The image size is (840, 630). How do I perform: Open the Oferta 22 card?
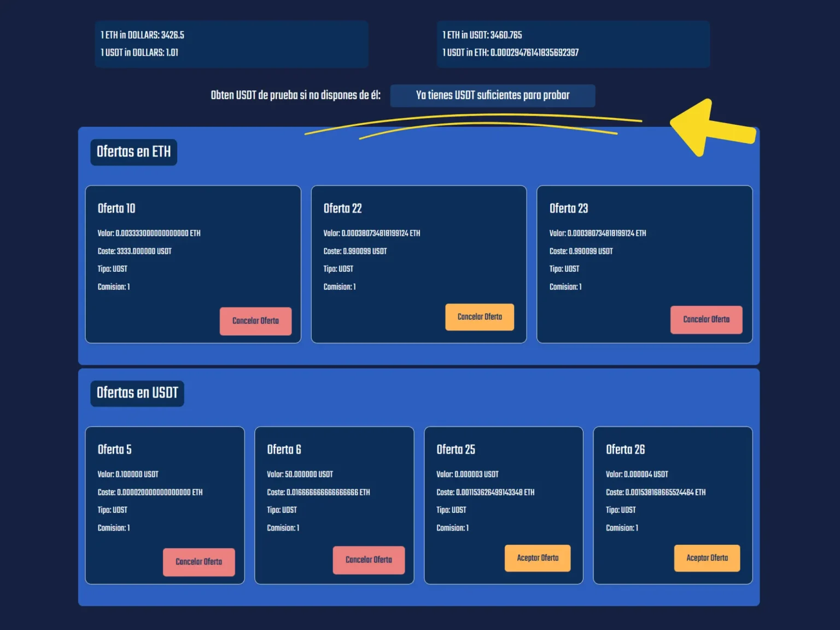pyautogui.click(x=419, y=264)
